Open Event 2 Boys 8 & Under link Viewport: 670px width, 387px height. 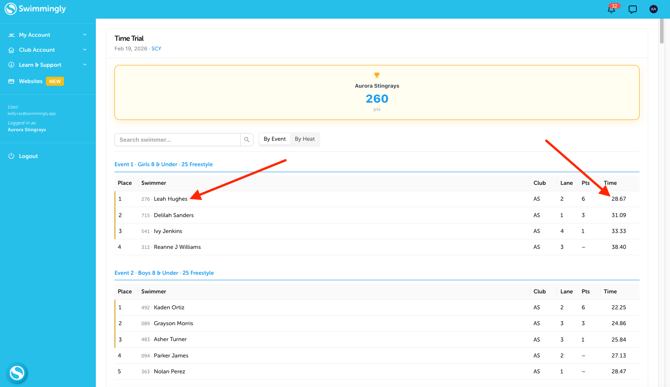coord(164,273)
